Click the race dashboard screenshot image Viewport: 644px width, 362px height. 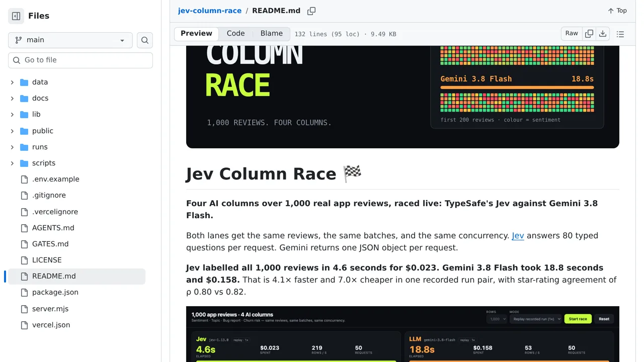[403, 334]
